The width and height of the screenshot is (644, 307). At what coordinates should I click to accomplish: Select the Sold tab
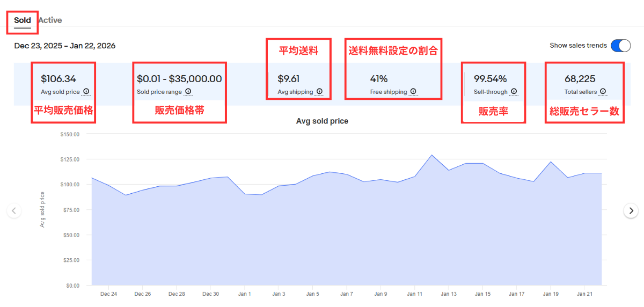tap(23, 20)
